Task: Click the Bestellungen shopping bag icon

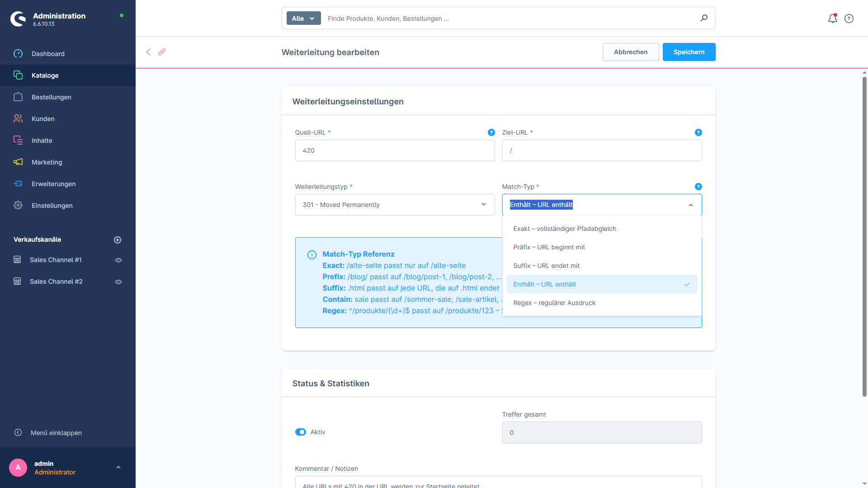Action: click(x=18, y=97)
